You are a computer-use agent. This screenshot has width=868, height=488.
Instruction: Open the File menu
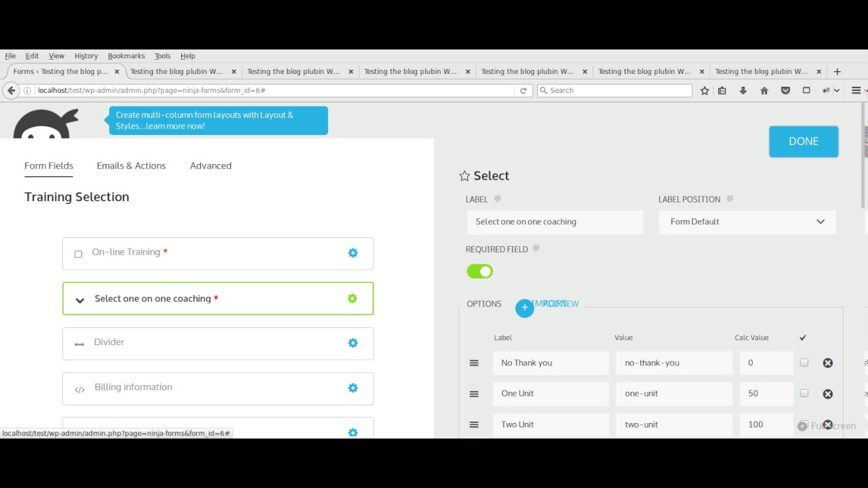point(10,56)
